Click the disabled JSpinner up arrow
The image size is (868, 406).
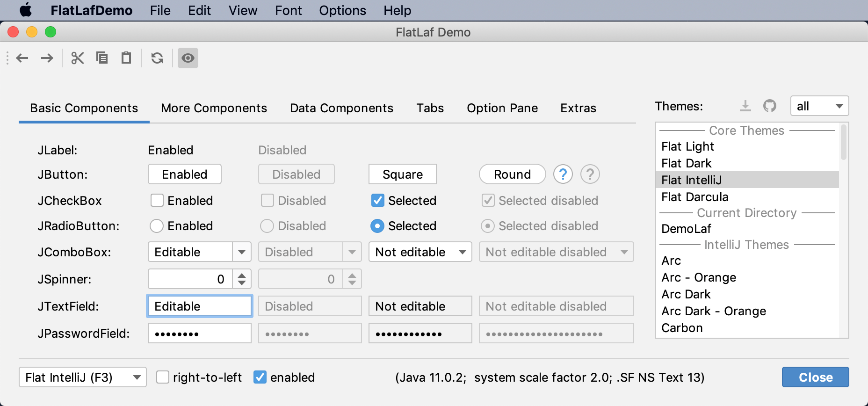(x=352, y=275)
